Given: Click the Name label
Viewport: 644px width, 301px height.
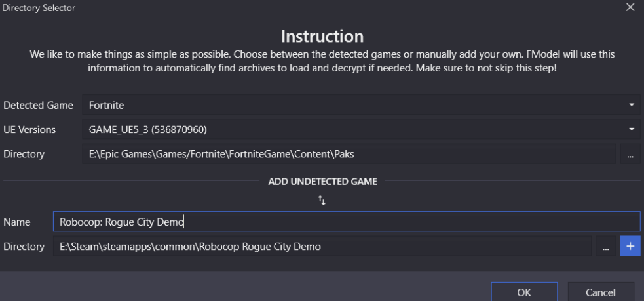Looking at the screenshot, I should click(x=17, y=222).
